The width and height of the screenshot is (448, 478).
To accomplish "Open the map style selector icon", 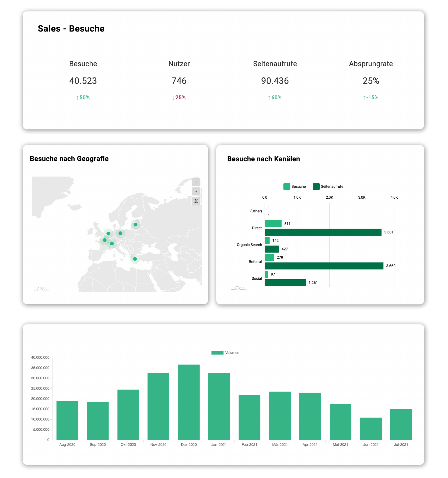I will 196,201.
